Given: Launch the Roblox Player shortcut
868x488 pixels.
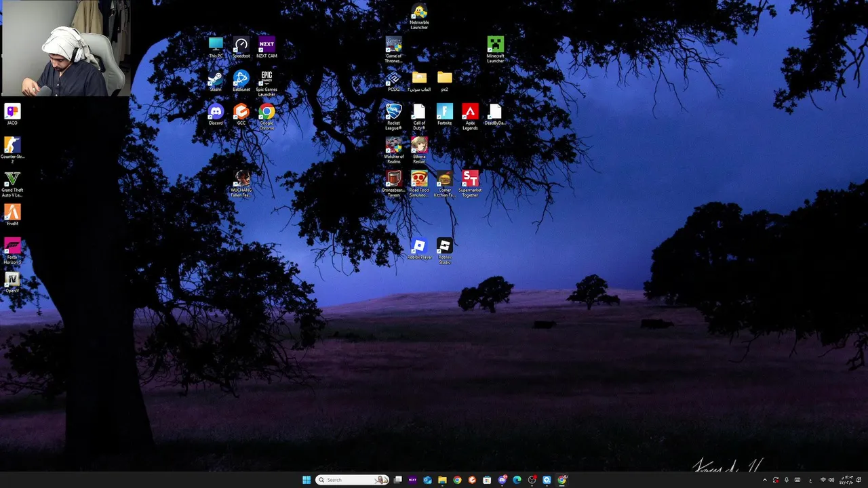Looking at the screenshot, I should point(419,249).
